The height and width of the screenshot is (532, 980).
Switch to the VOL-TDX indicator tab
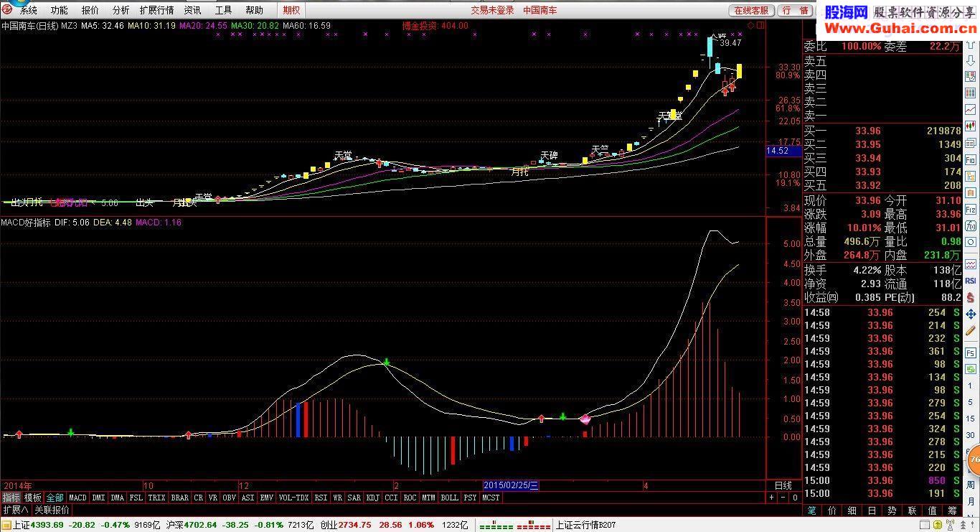293,498
